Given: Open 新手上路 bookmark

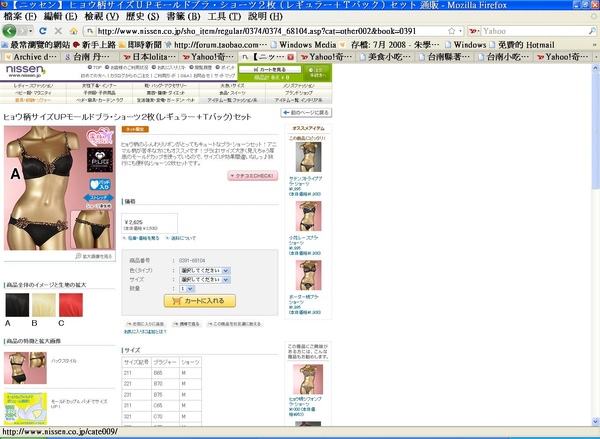Looking at the screenshot, I should [x=95, y=45].
